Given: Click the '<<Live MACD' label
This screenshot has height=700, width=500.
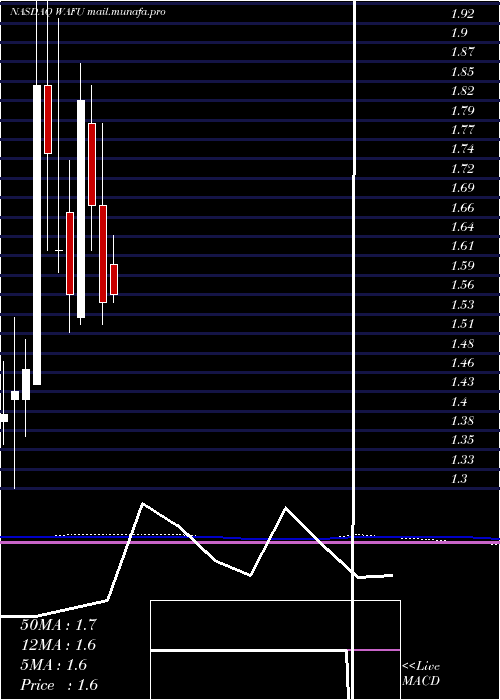Looking at the screenshot, I should click(421, 673).
